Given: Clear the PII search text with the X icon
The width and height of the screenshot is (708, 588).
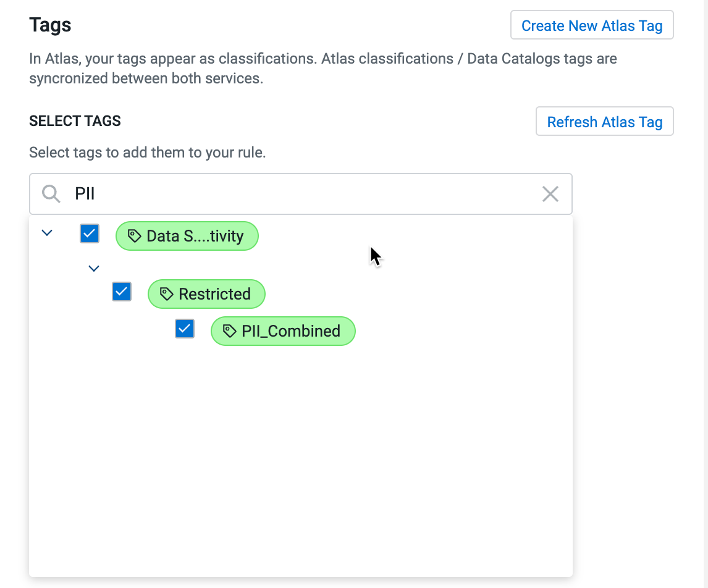Looking at the screenshot, I should [x=550, y=194].
